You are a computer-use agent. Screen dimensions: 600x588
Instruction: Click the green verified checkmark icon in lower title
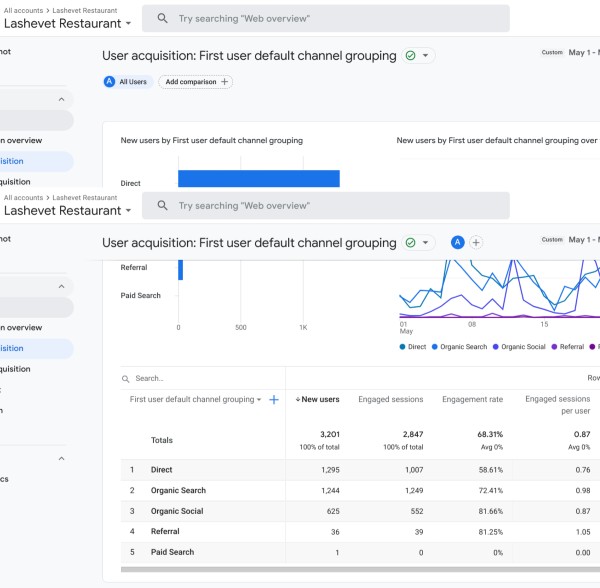(410, 243)
